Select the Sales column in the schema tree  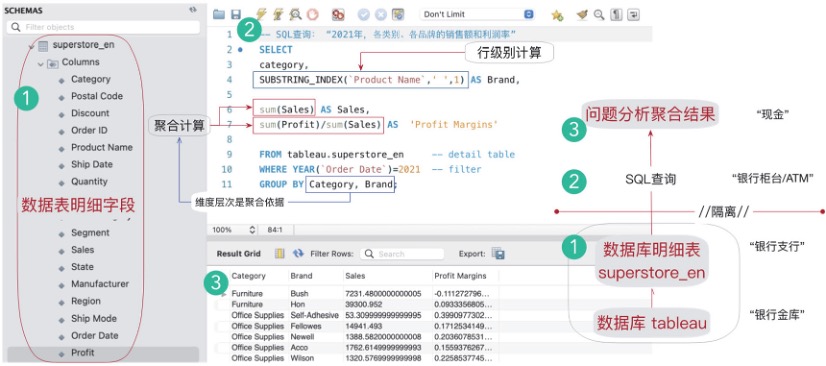point(83,250)
